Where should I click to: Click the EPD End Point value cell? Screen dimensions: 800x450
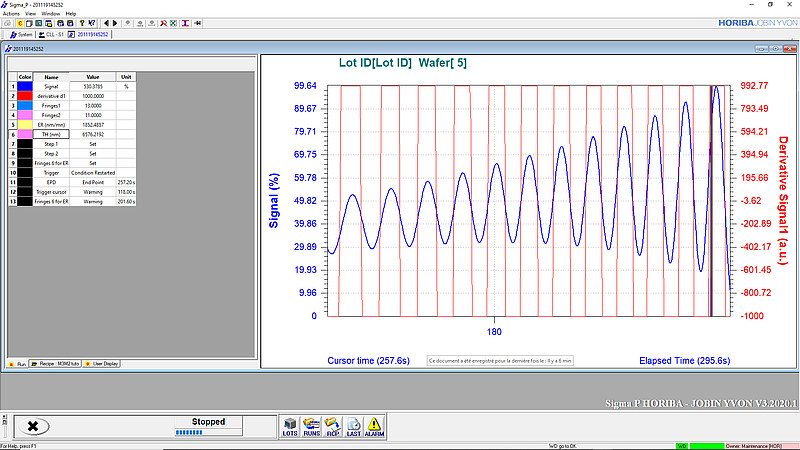(93, 182)
